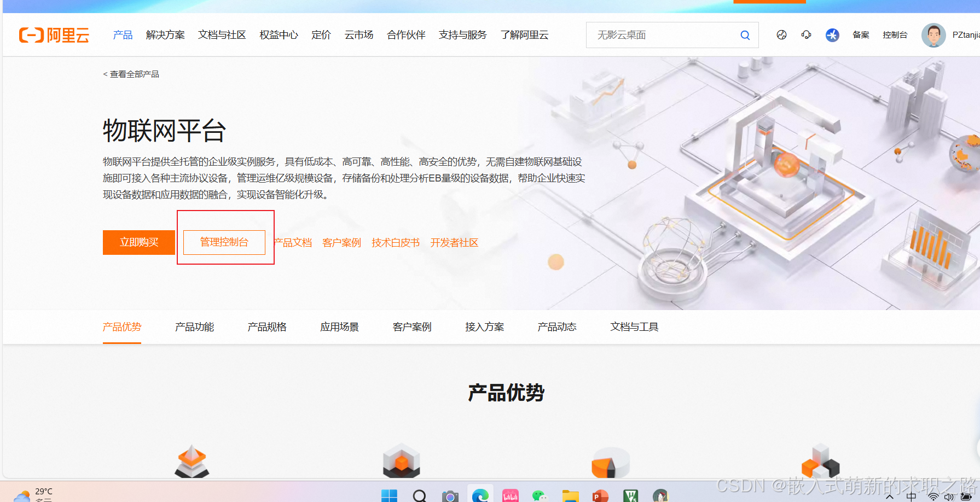The width and height of the screenshot is (980, 502).
Task: Switch to Microsoft Edge in taskbar
Action: 480,496
